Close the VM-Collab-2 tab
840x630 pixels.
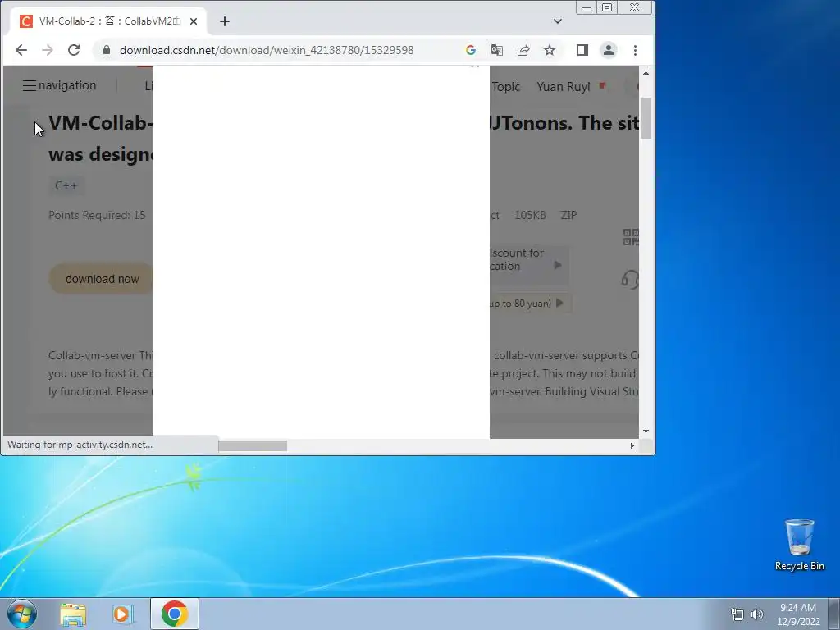194,21
